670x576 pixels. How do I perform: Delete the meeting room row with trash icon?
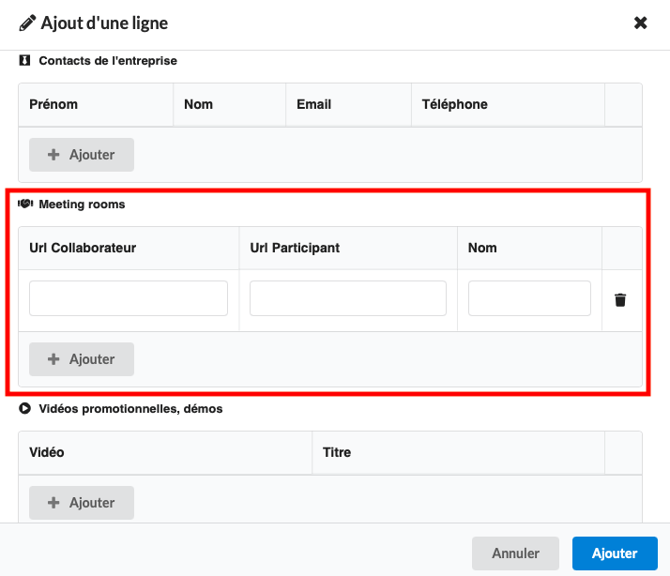pos(620,300)
